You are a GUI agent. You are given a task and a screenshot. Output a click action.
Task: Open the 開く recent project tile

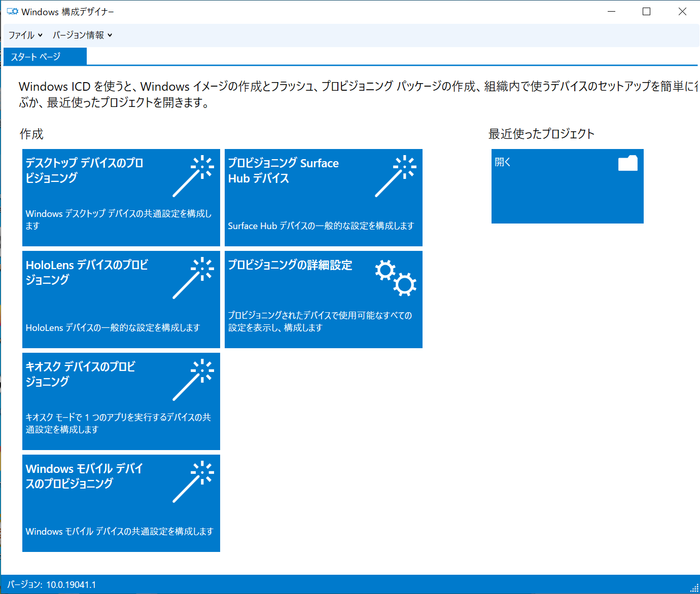568,186
